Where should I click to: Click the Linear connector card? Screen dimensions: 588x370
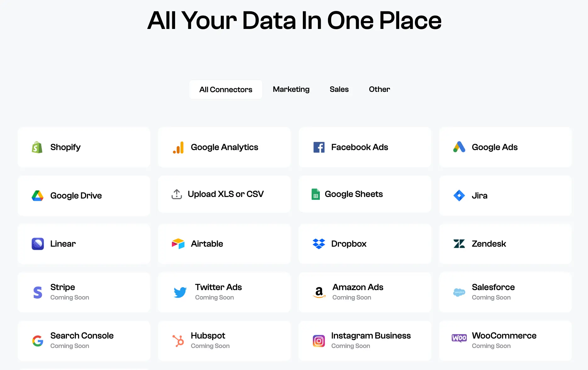(x=84, y=244)
